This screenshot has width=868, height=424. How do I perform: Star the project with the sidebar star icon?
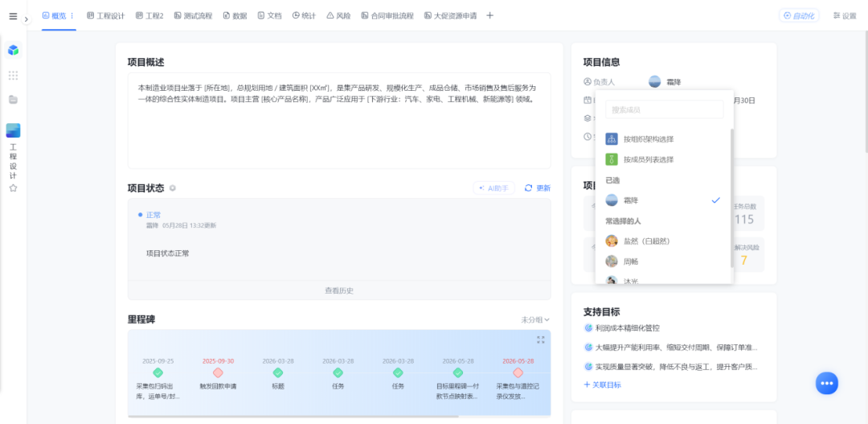click(14, 188)
